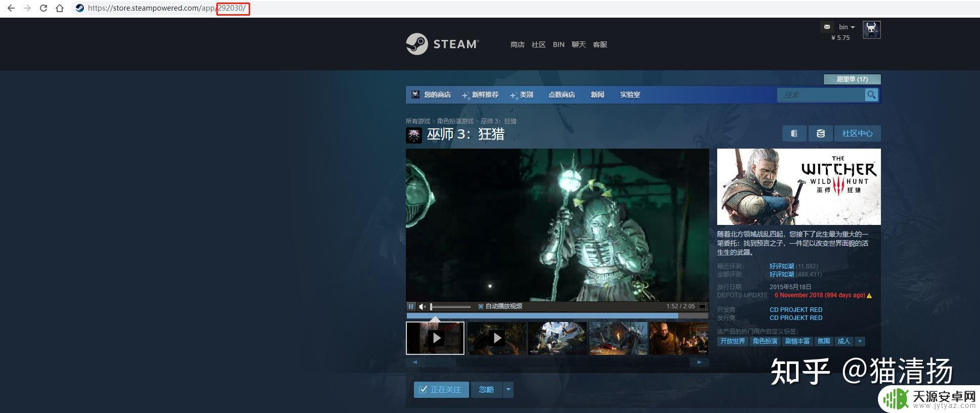
Task: Select the 开放世界 tag
Action: tap(733, 341)
